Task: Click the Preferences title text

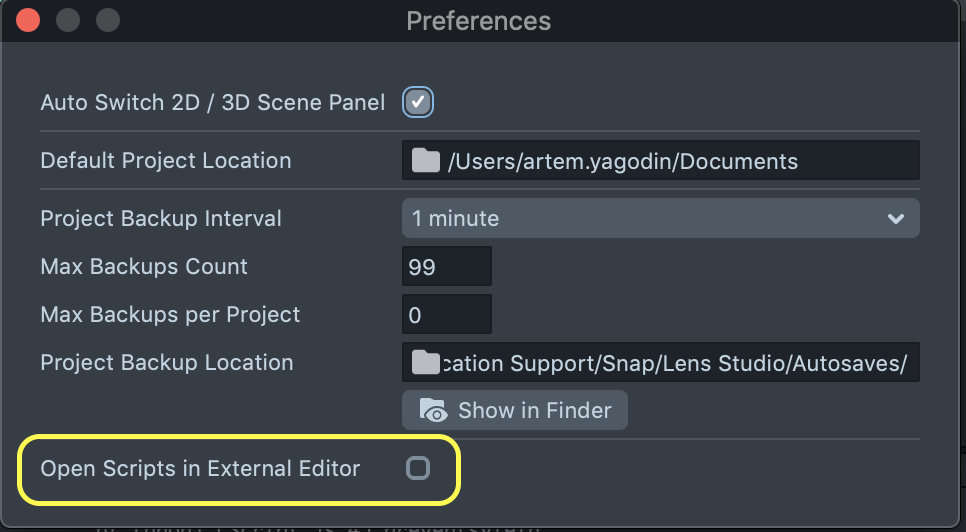Action: click(478, 21)
